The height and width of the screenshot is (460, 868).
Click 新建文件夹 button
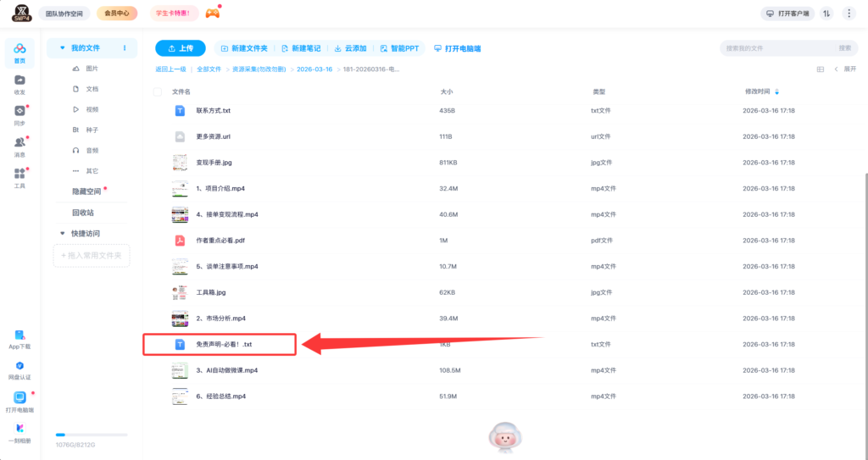point(244,48)
